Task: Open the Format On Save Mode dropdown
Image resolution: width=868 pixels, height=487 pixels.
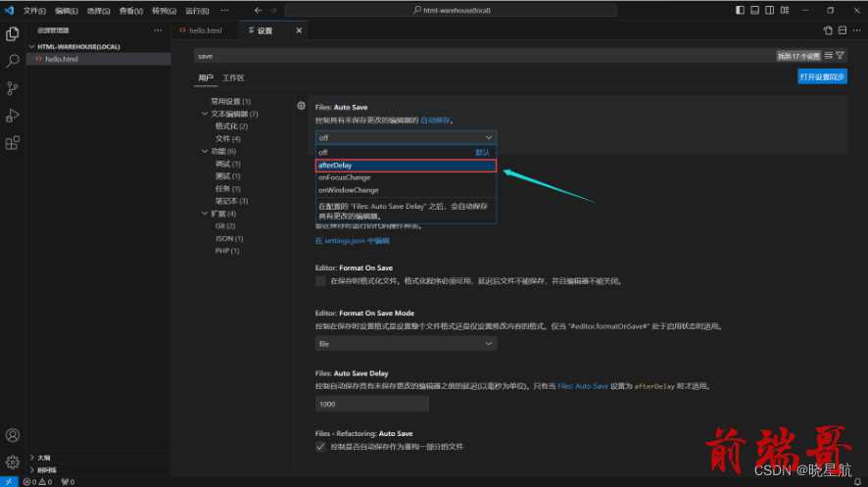Action: (x=406, y=344)
